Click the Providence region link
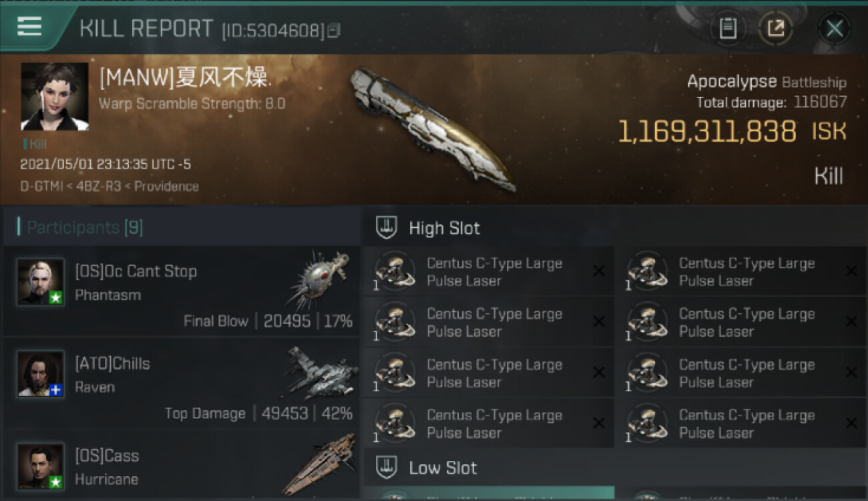The height and width of the screenshot is (501, 868). pos(166,186)
